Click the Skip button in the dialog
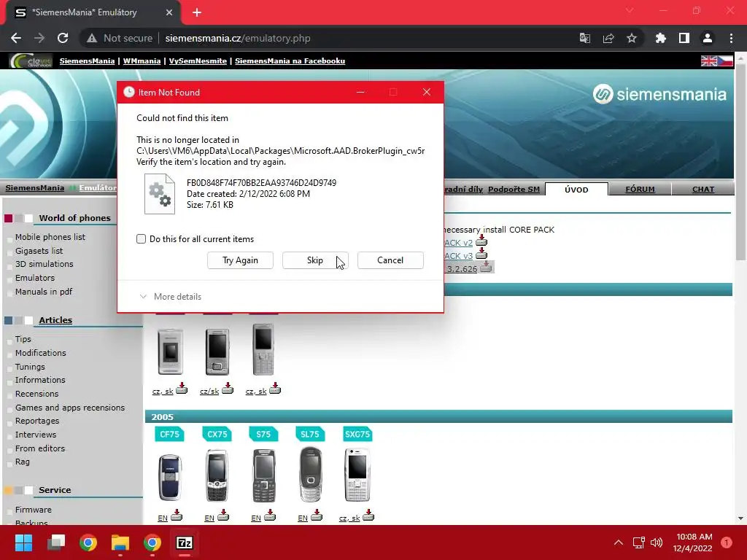The width and height of the screenshot is (747, 560). click(x=315, y=260)
